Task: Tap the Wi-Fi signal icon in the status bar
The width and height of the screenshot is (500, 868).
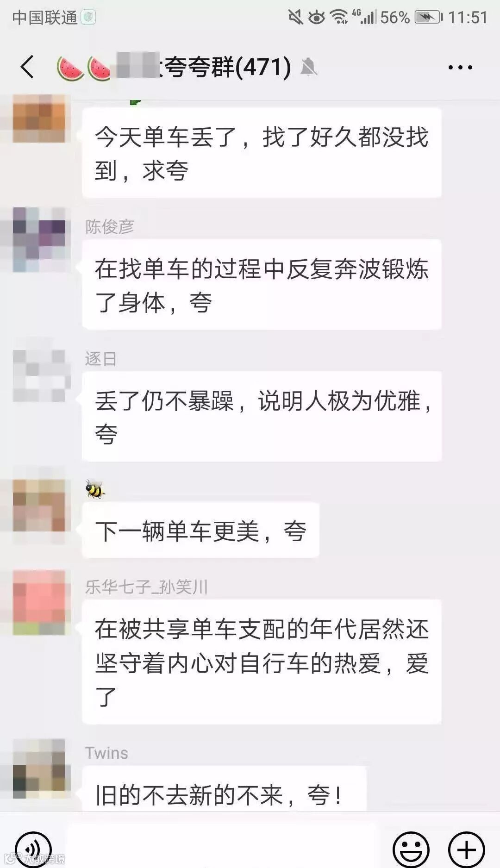Action: click(339, 17)
